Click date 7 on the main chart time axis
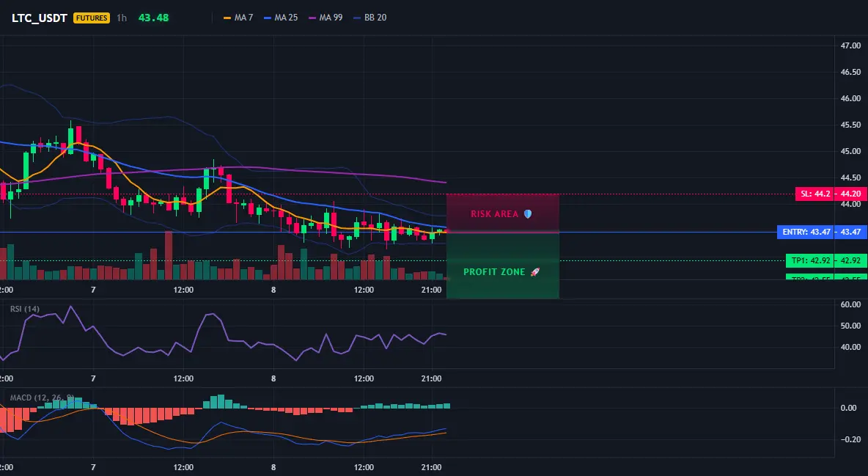This screenshot has height=476, width=868. click(93, 290)
